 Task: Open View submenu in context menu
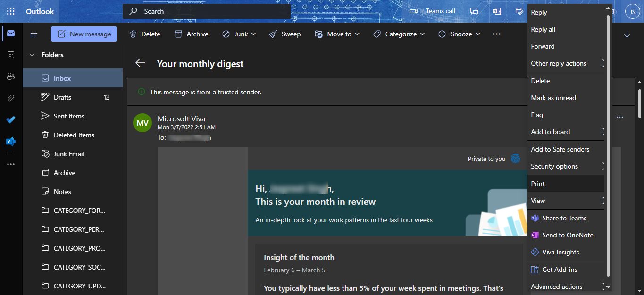click(x=566, y=201)
